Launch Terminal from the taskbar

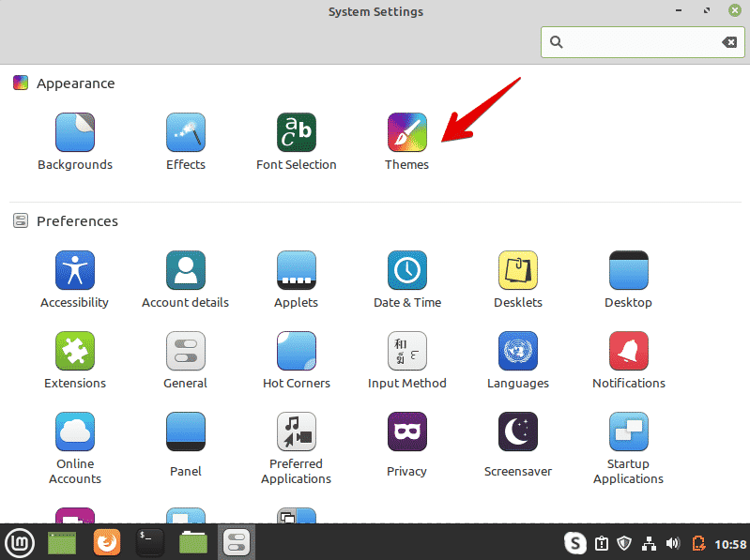click(x=149, y=542)
